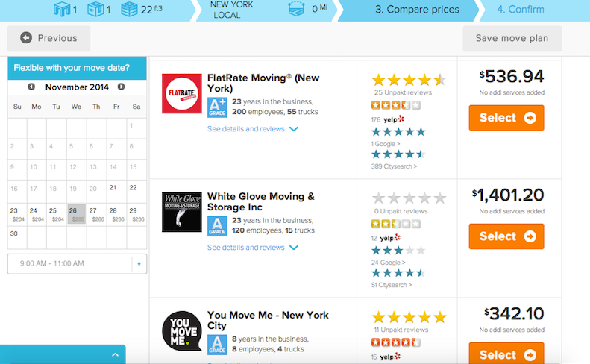This screenshot has height=364, width=590.
Task: Go to the Confirm step
Action: point(521,10)
